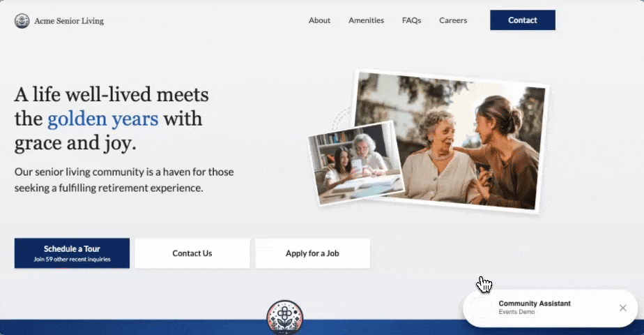Click the Community Assistant avatar icon
The height and width of the screenshot is (335, 644).
pyautogui.click(x=480, y=308)
